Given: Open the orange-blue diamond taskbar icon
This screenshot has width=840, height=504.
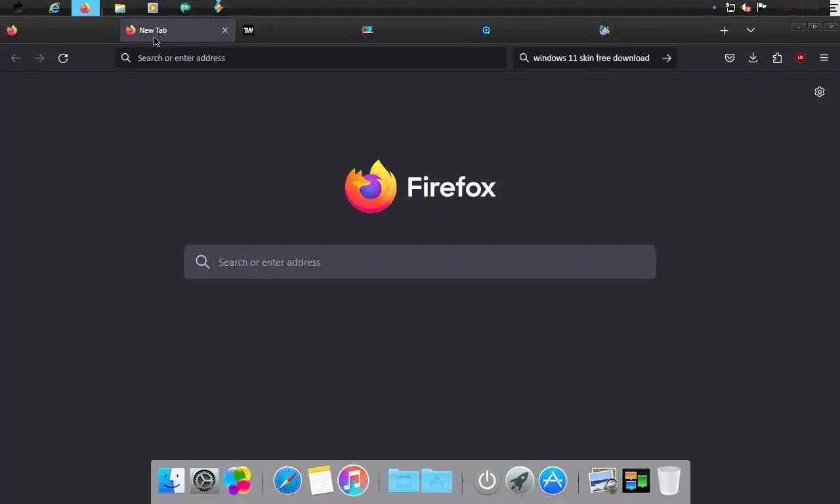Looking at the screenshot, I should point(219,8).
